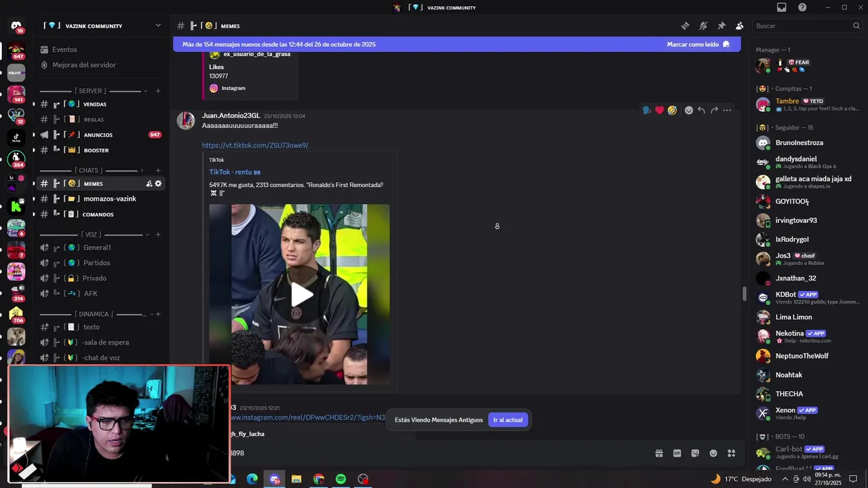The image size is (868, 488).
Task: Open the apps icon in message bar
Action: click(731, 453)
